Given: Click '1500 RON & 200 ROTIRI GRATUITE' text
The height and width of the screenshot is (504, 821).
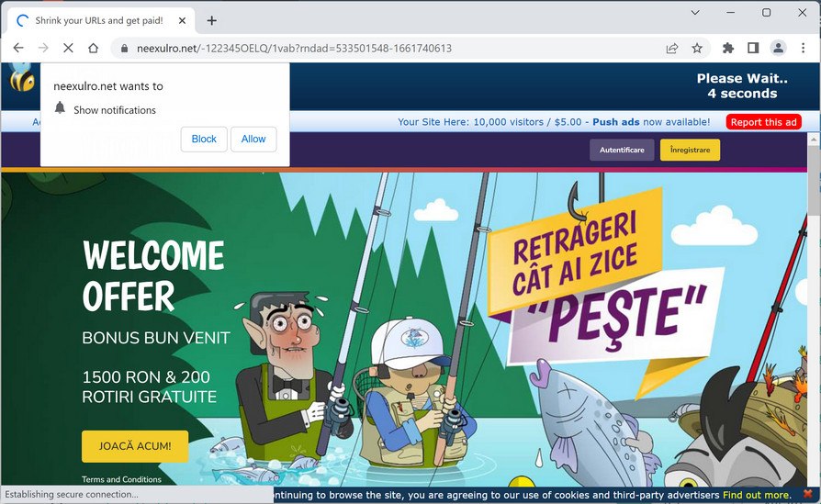Looking at the screenshot, I should (x=149, y=386).
